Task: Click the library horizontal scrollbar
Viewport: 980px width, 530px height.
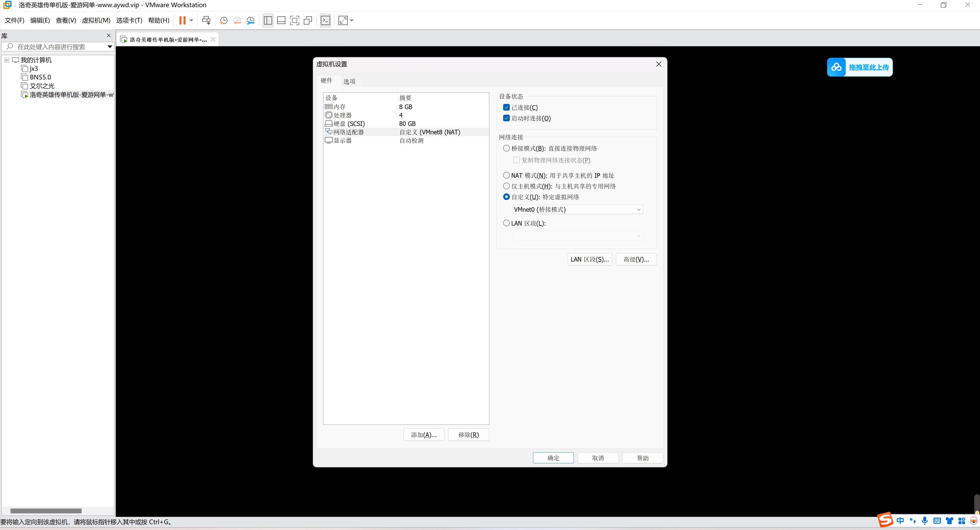Action: pyautogui.click(x=46, y=511)
